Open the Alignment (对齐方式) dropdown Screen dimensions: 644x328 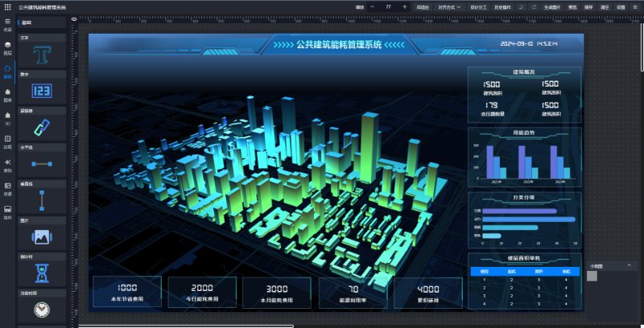pyautogui.click(x=448, y=6)
